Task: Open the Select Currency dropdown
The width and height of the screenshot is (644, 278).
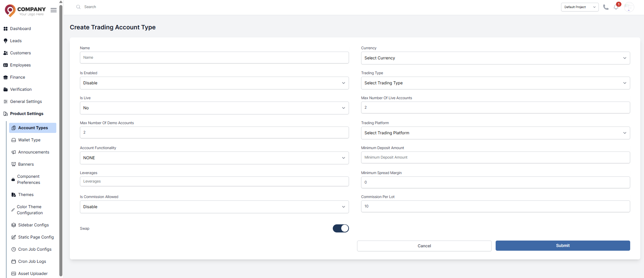Action: point(495,58)
